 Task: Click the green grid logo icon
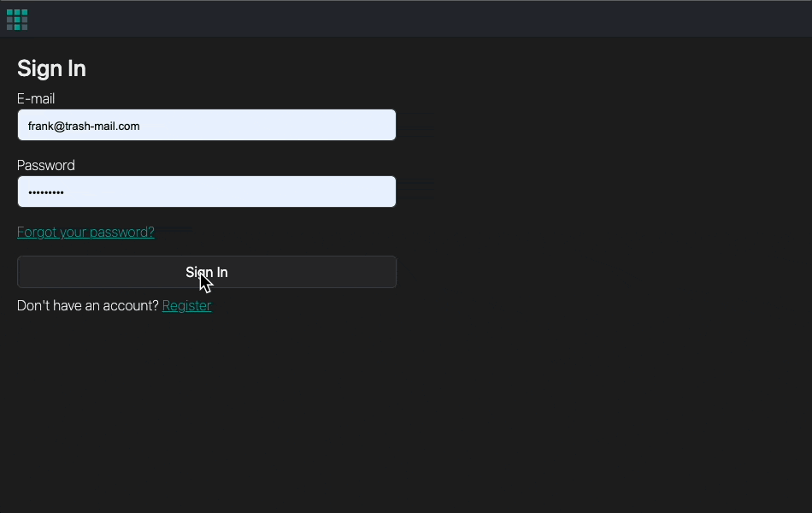[x=17, y=19]
